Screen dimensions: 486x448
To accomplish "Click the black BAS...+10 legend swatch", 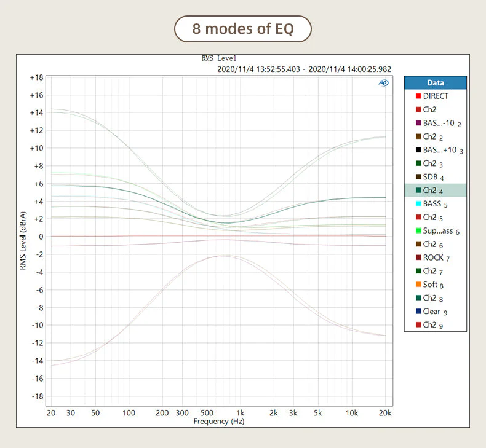I will [x=418, y=150].
